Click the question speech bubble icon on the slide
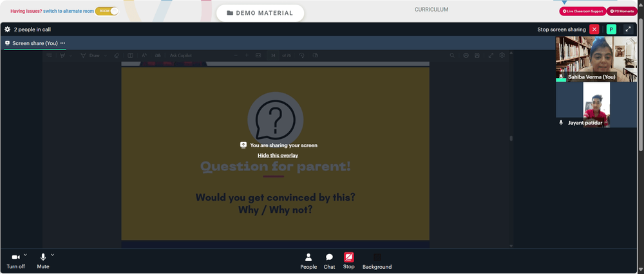This screenshot has width=644, height=274. (275, 120)
